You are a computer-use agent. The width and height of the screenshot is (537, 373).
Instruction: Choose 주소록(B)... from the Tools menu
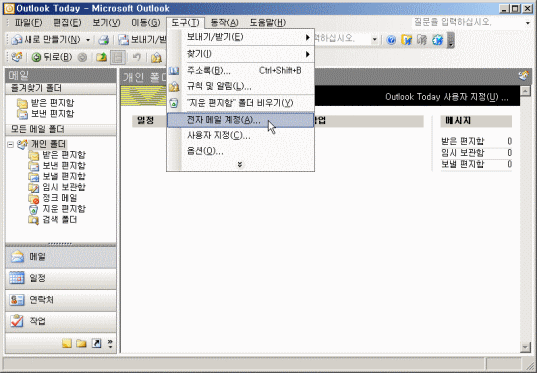[x=240, y=71]
